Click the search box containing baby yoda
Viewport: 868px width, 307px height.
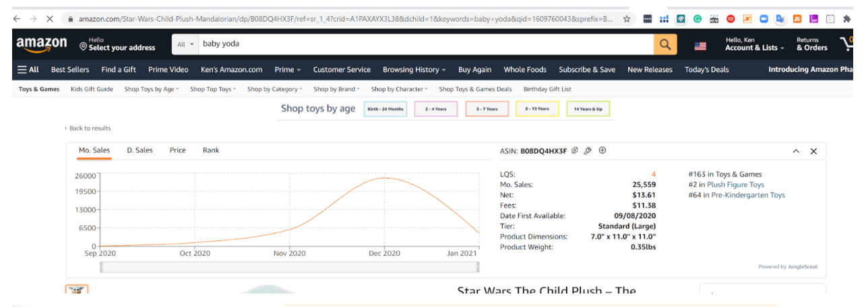[x=426, y=44]
